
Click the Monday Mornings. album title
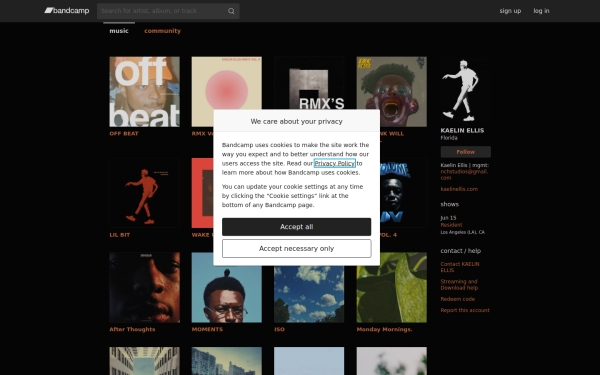point(385,329)
